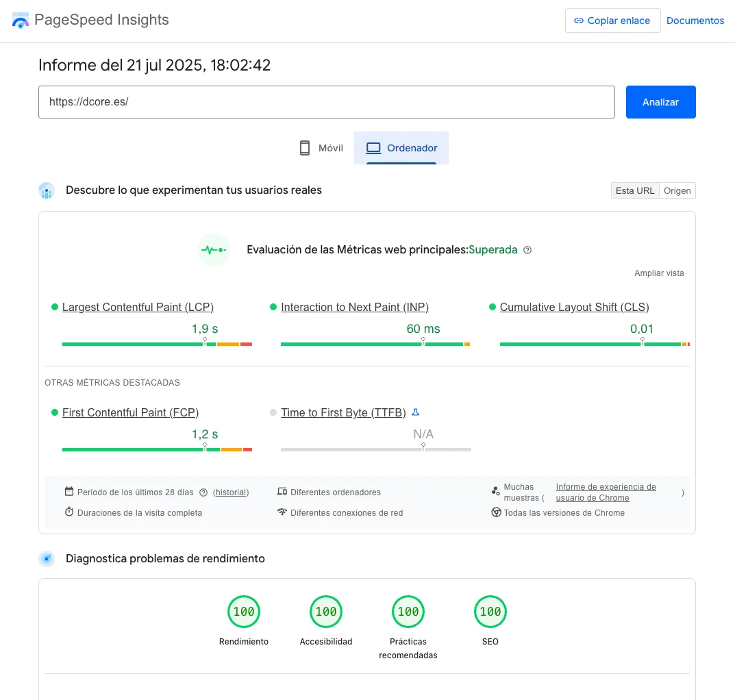Click the help icon beside últimos 28 días
The width and height of the screenshot is (735, 700).
pyautogui.click(x=203, y=492)
